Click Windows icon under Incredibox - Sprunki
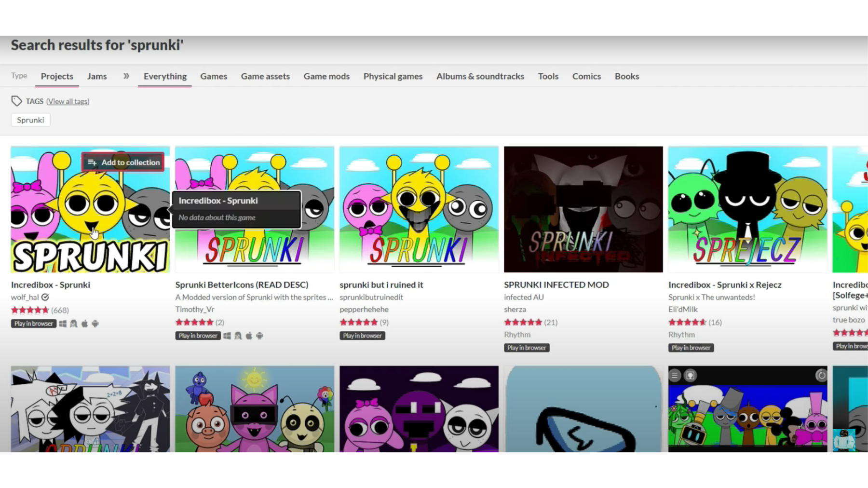Viewport: 868px width, 488px height. (63, 324)
